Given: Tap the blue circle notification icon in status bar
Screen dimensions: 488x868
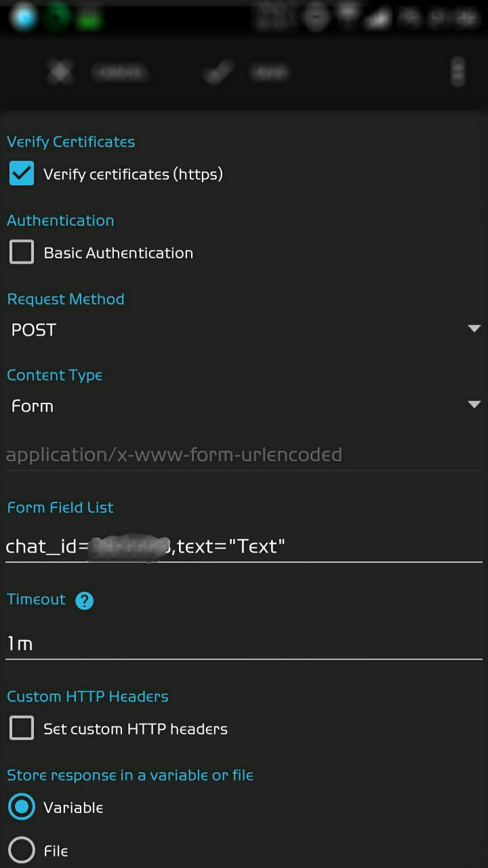Looking at the screenshot, I should pos(24,18).
